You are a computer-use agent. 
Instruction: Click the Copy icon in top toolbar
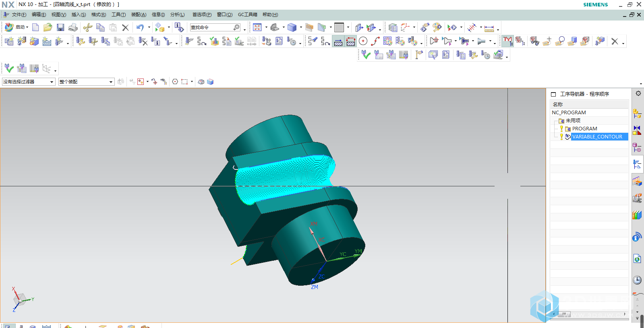coord(100,27)
